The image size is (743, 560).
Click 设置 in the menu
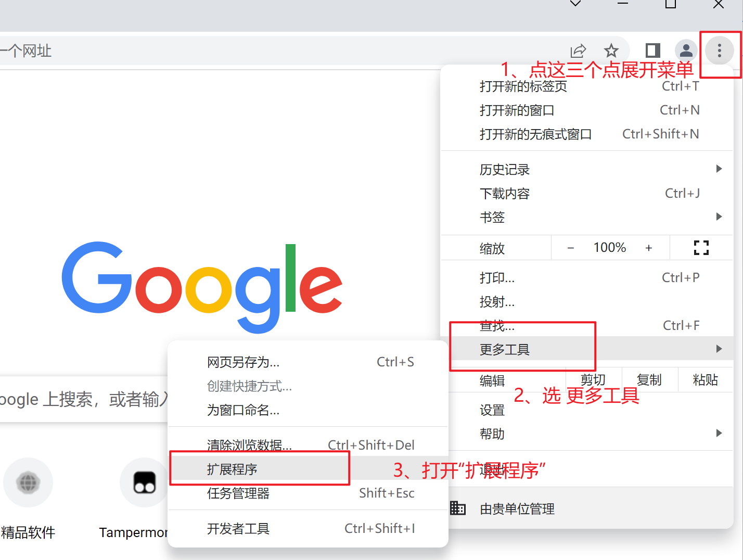492,410
